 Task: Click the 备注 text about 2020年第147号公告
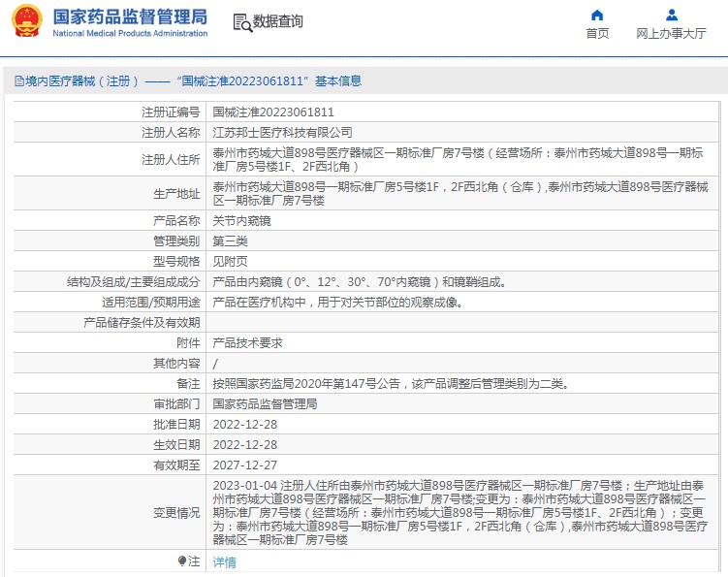390,384
